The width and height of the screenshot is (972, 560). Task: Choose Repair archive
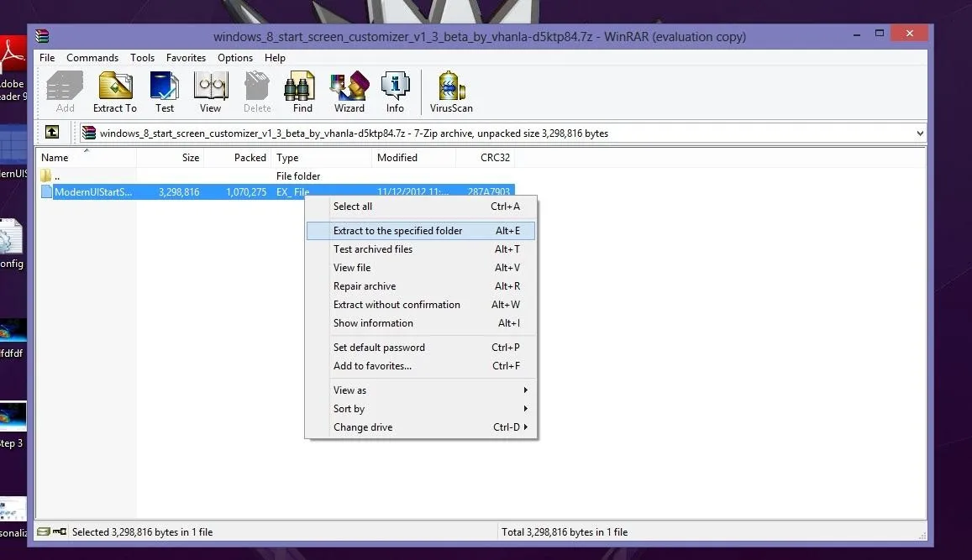click(x=422, y=286)
